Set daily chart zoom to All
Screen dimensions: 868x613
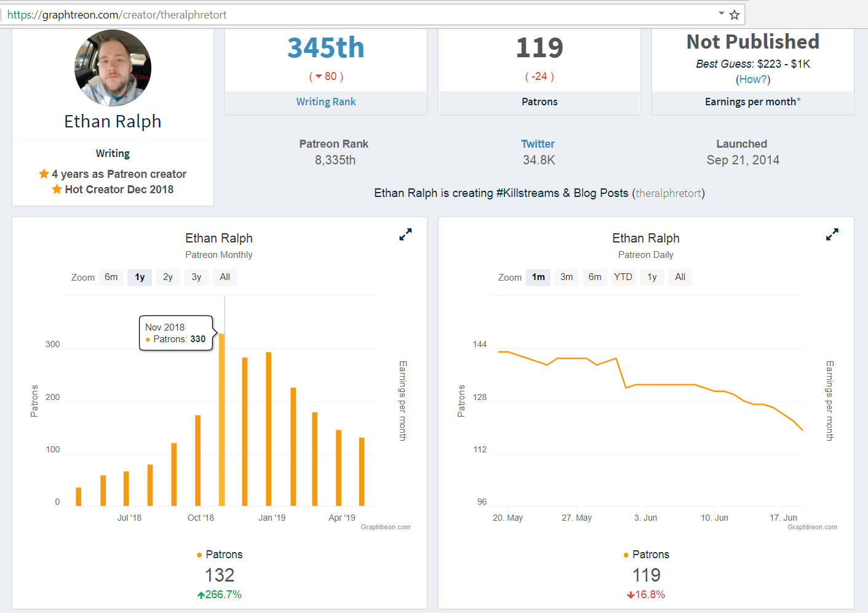(680, 277)
